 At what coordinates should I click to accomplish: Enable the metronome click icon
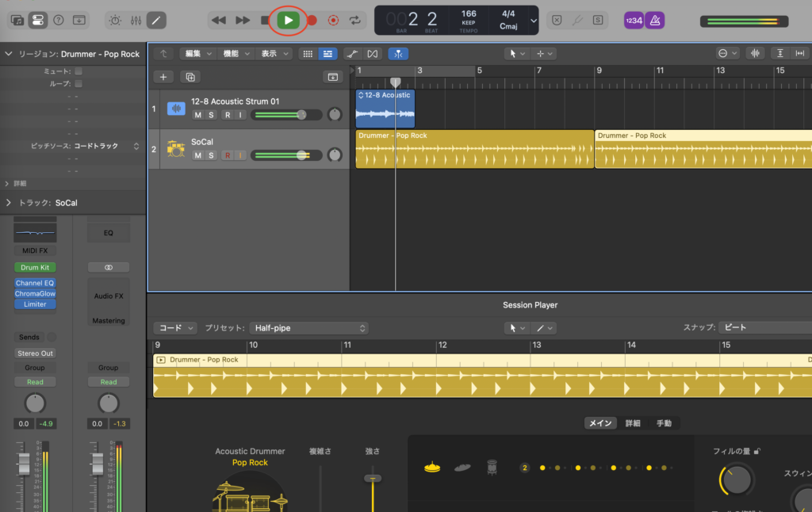pos(655,20)
